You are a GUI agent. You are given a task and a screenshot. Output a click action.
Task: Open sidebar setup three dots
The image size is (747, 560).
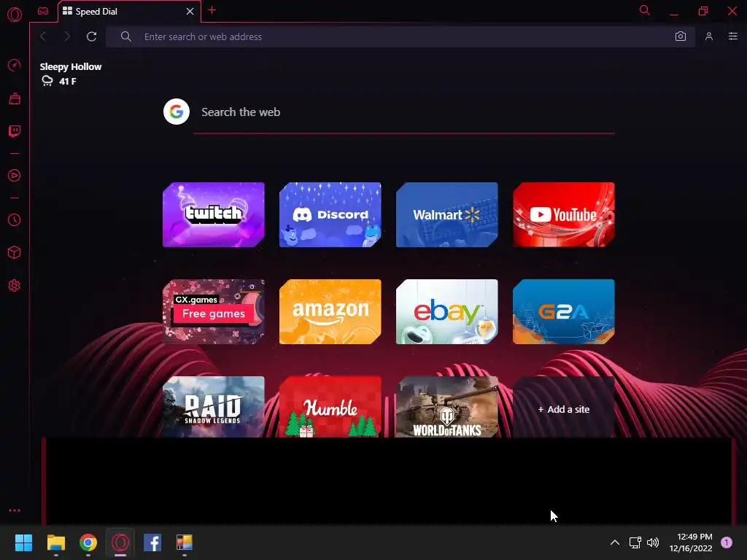click(x=15, y=510)
